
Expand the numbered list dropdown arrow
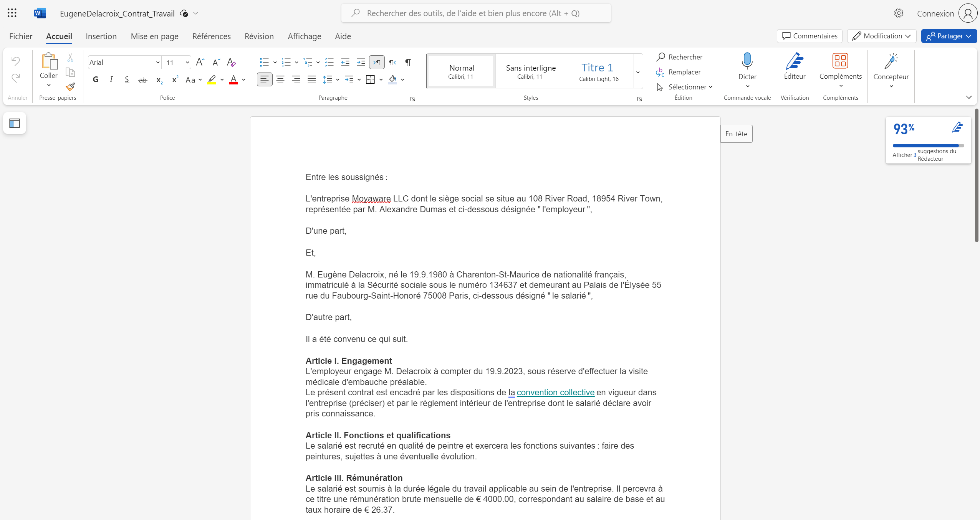coord(296,62)
